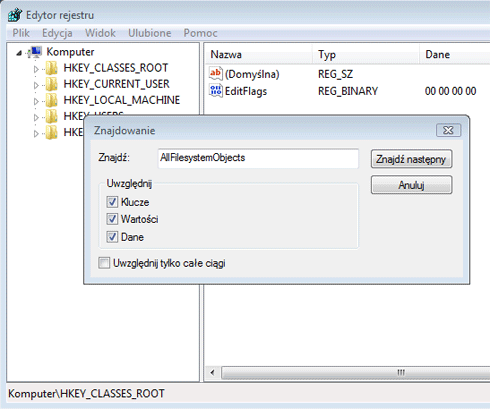Uncheck the Wartości checkbox
Viewport: 490px width, 409px height.
click(112, 219)
